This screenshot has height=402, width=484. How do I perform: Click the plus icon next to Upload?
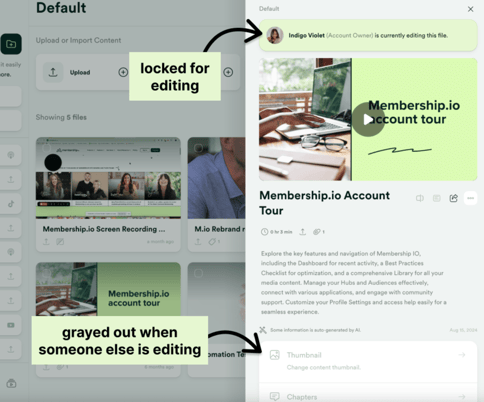123,72
